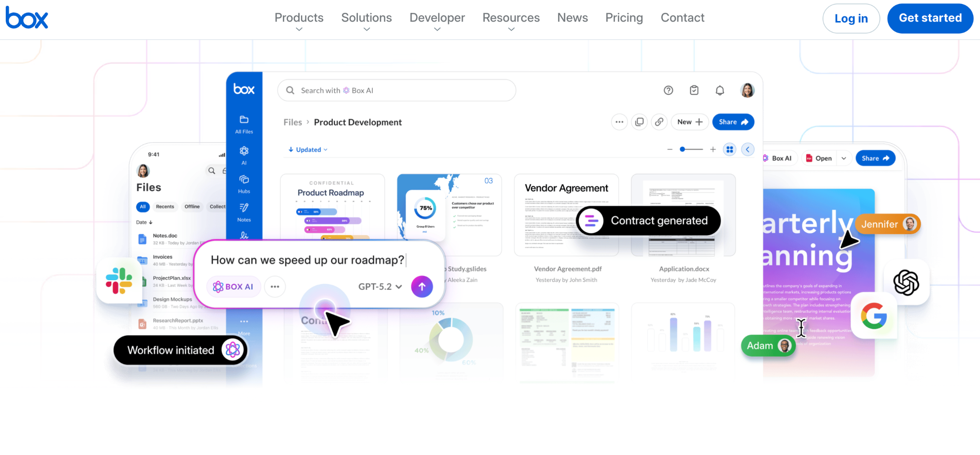
Task: Click the Contract generated notification
Action: coord(648,221)
